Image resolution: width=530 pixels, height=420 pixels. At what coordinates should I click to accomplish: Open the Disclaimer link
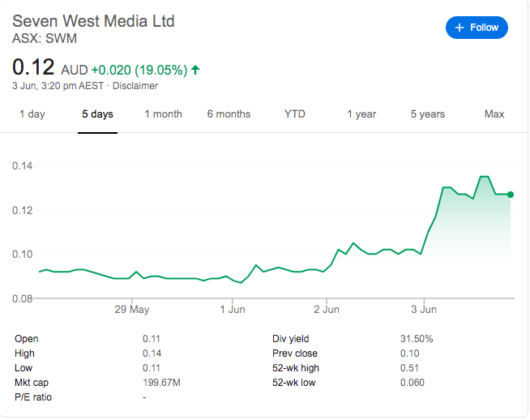(x=135, y=86)
